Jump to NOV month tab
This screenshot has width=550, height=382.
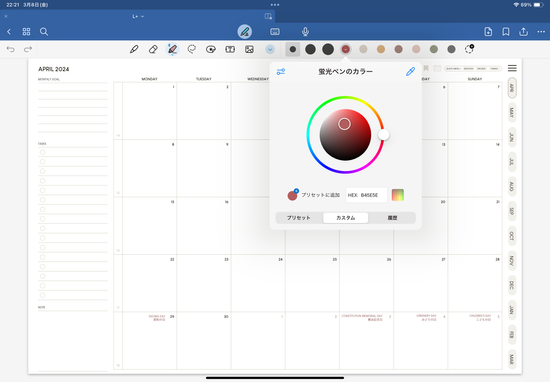pos(512,261)
